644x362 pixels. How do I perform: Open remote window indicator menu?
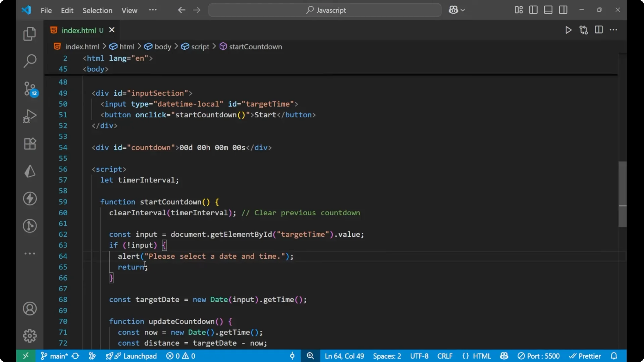tap(26, 356)
